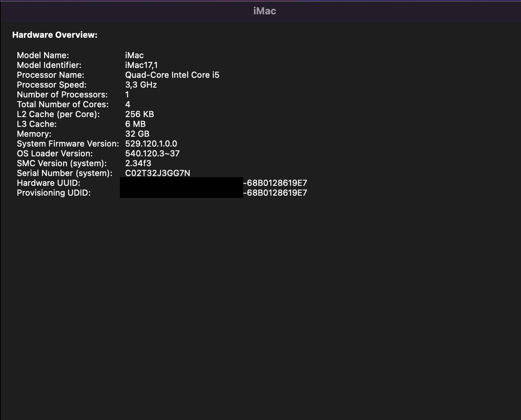Select the Hardware UUID ending -68B0128619E7
The width and height of the screenshot is (521, 420).
pos(275,183)
